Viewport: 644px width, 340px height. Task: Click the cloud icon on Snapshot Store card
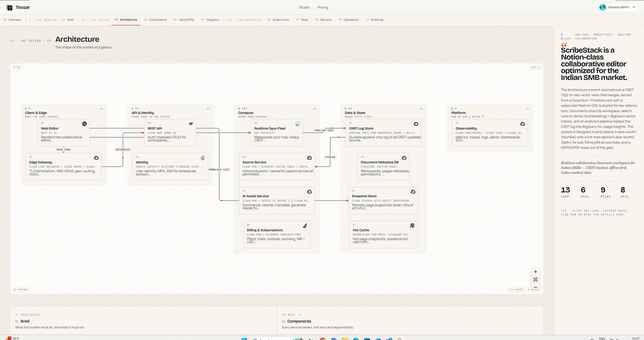click(x=413, y=192)
